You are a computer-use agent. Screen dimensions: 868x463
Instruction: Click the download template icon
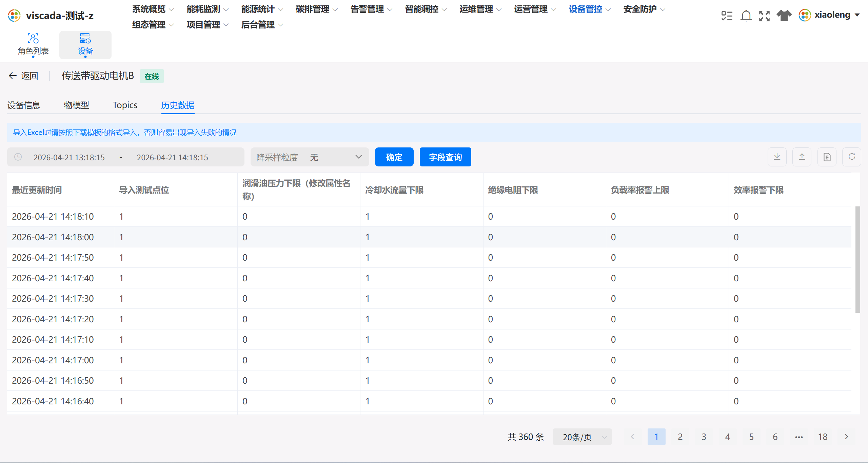(777, 157)
